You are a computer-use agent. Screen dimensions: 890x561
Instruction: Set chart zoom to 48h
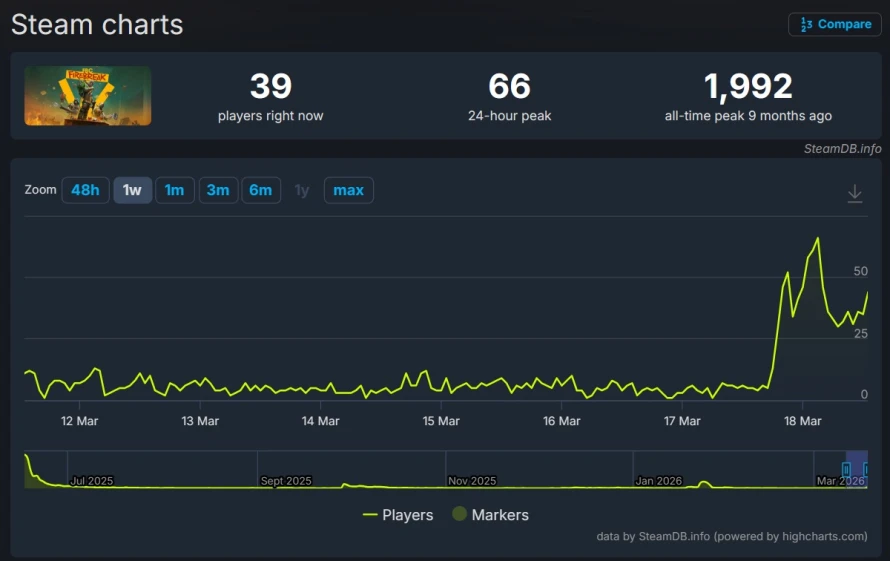point(85,190)
